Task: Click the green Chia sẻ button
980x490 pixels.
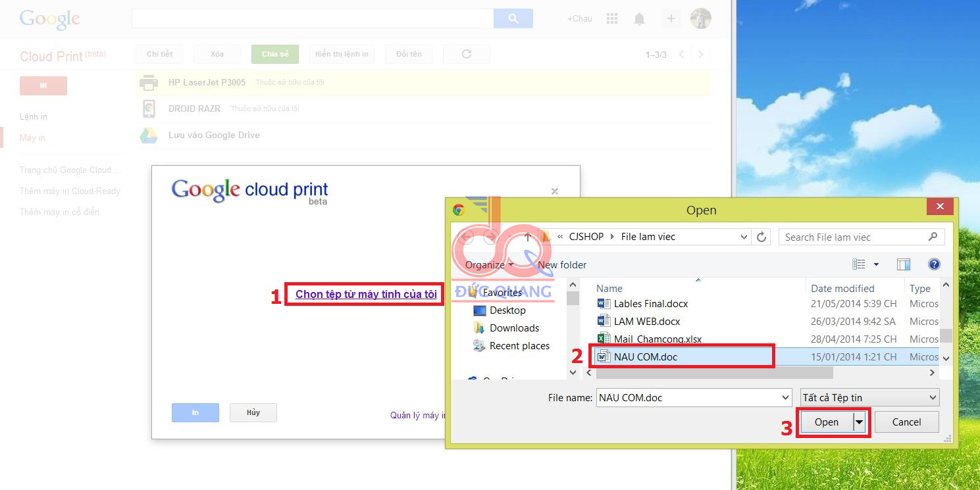Action: pyautogui.click(x=275, y=54)
